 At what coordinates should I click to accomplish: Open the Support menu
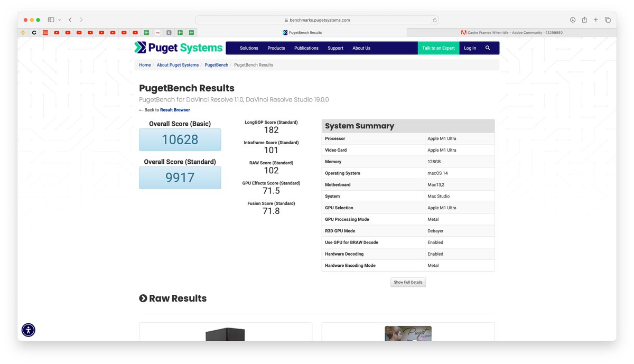pyautogui.click(x=335, y=48)
